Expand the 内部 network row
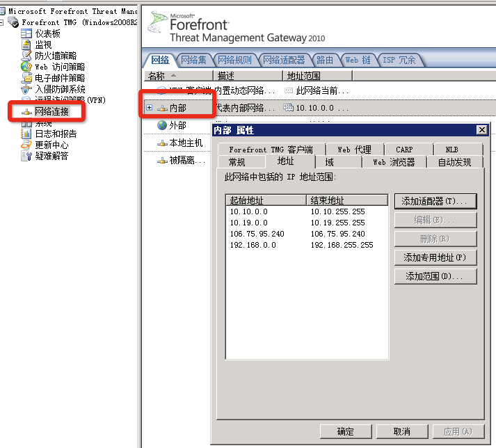 150,108
